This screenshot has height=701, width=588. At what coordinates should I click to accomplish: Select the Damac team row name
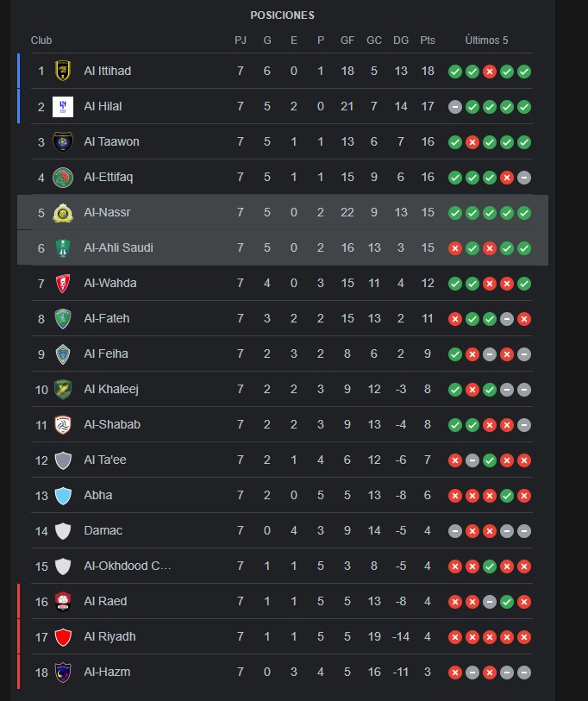[103, 530]
